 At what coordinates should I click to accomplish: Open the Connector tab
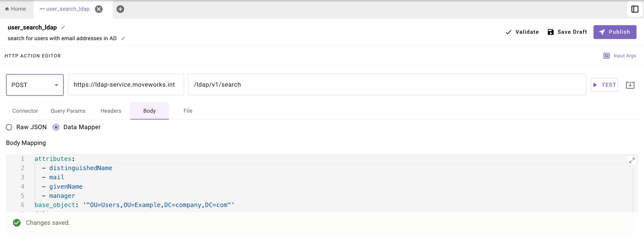coord(25,111)
